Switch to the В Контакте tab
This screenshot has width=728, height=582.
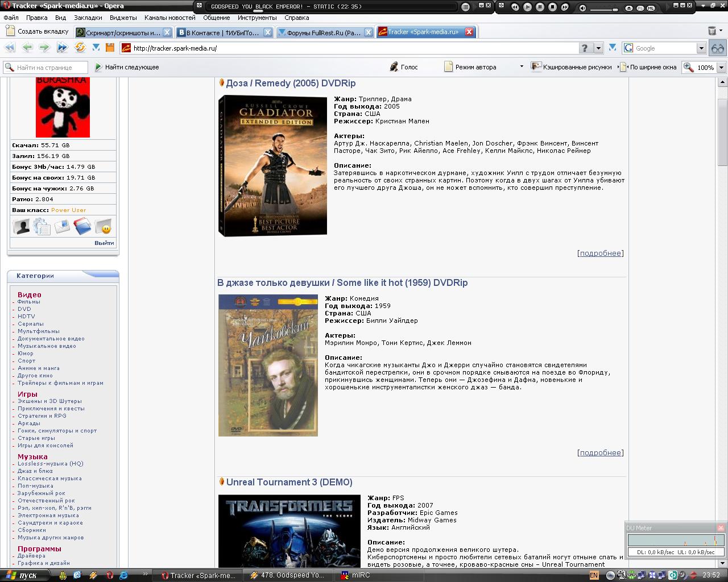point(224,32)
